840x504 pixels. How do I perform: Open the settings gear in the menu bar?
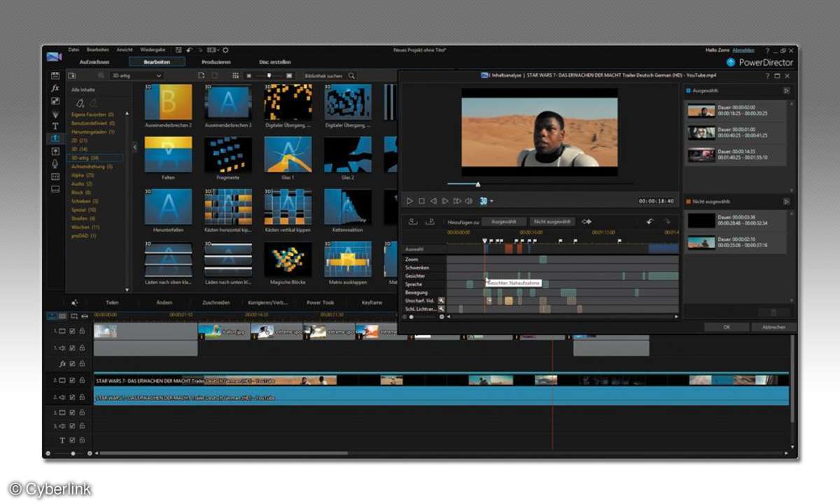tap(225, 50)
